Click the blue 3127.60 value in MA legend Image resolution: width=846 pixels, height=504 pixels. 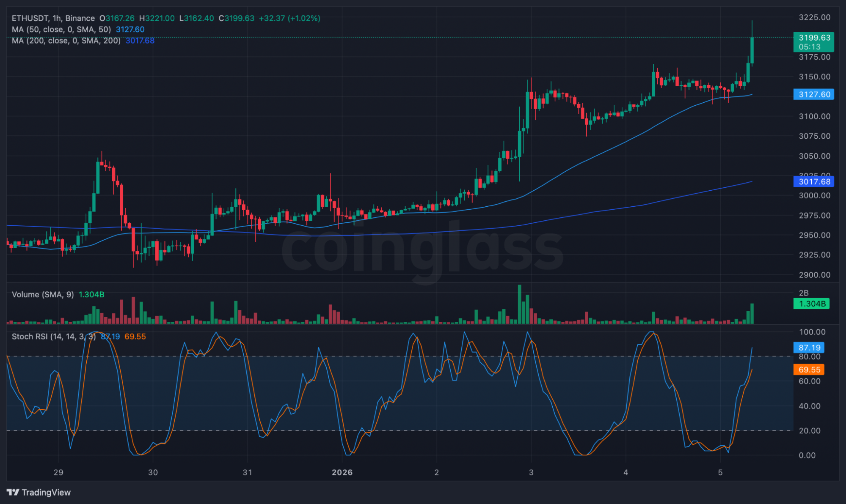(x=130, y=30)
